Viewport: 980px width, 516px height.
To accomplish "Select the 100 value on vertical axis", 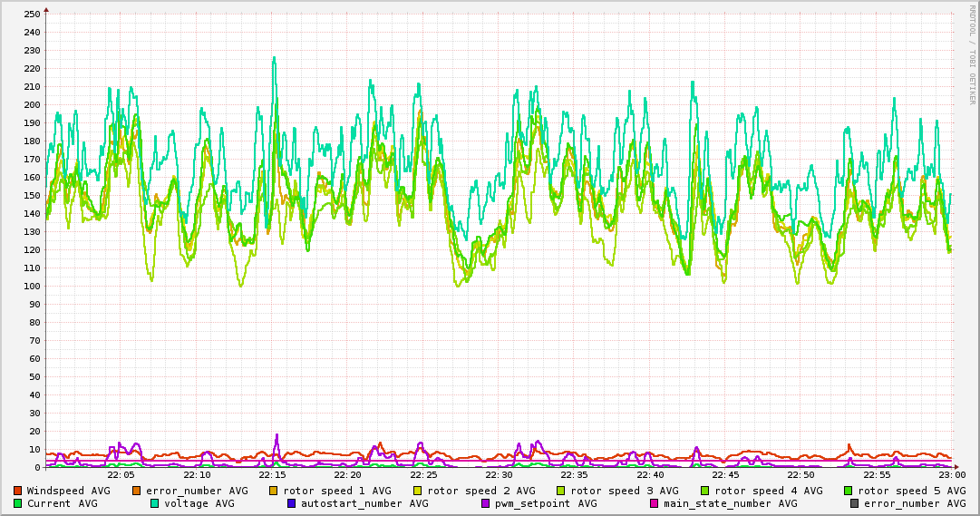I will coord(31,286).
